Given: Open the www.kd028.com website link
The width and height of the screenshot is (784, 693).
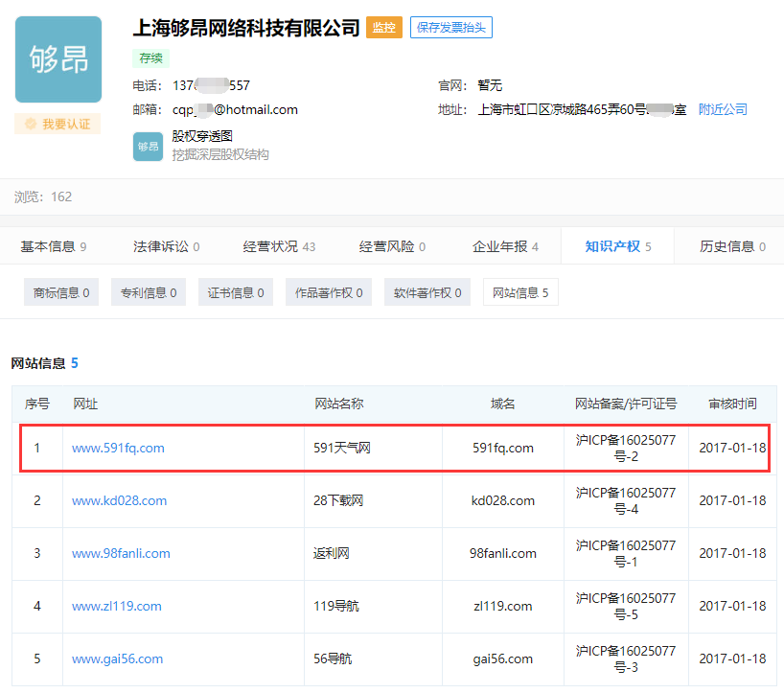Looking at the screenshot, I should pyautogui.click(x=119, y=500).
